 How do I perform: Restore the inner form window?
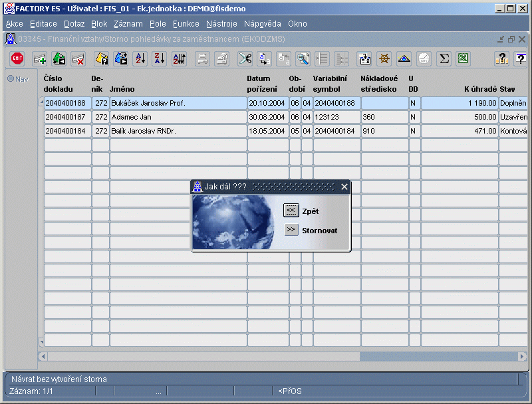511,39
